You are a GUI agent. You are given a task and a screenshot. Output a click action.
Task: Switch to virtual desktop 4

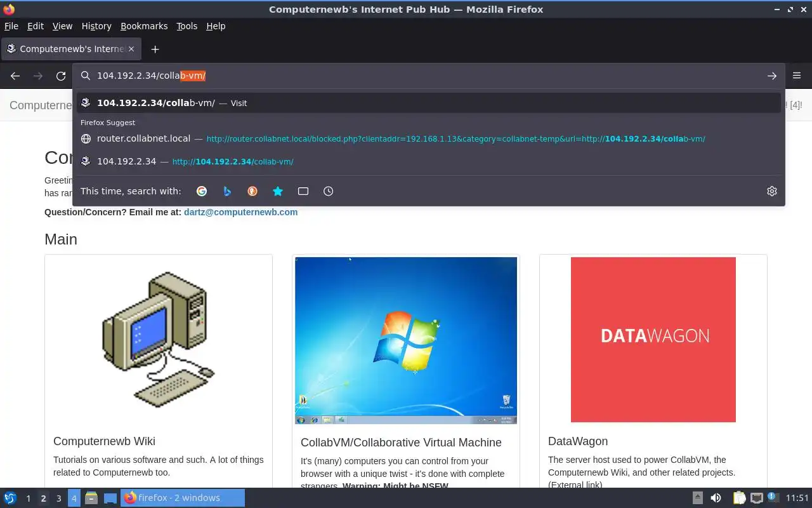coord(74,498)
